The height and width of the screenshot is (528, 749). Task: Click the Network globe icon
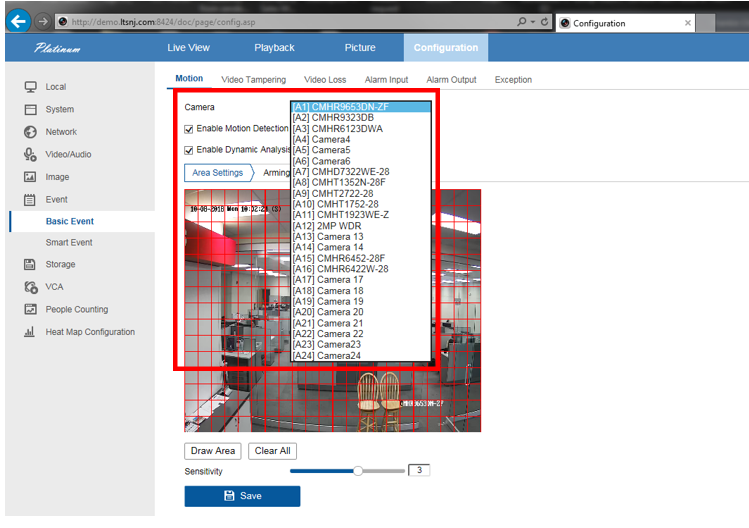point(30,132)
